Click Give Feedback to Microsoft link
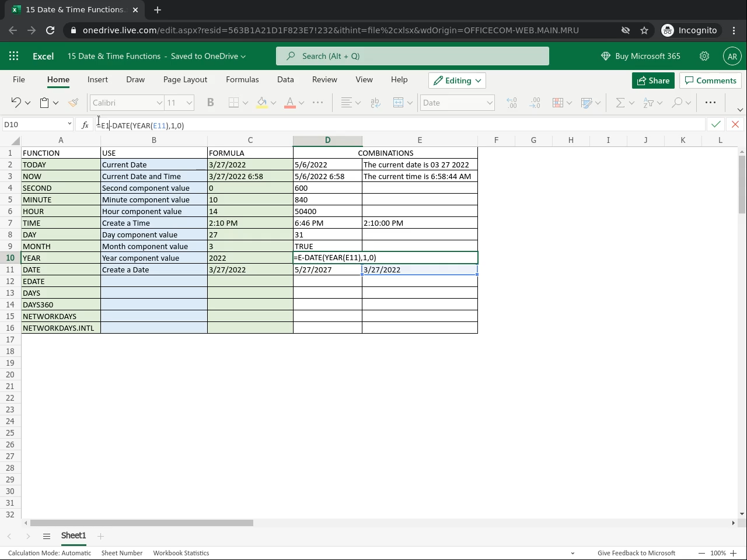The image size is (747, 560). point(636,553)
